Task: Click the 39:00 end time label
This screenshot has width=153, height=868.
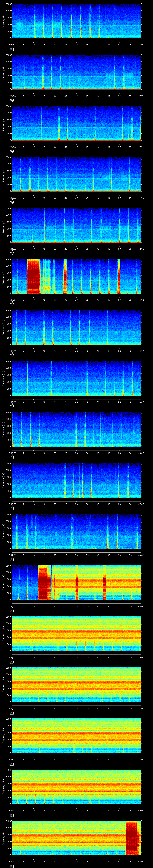Action: [x=141, y=96]
